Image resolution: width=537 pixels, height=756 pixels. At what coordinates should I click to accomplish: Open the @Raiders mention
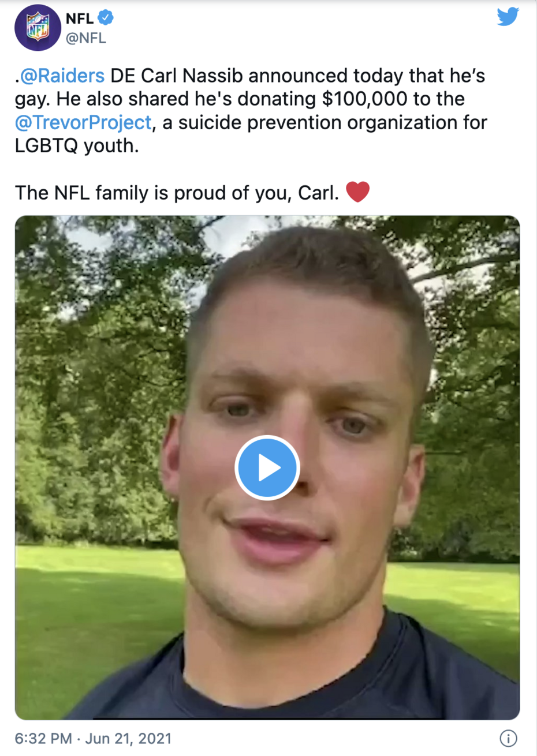tap(62, 76)
